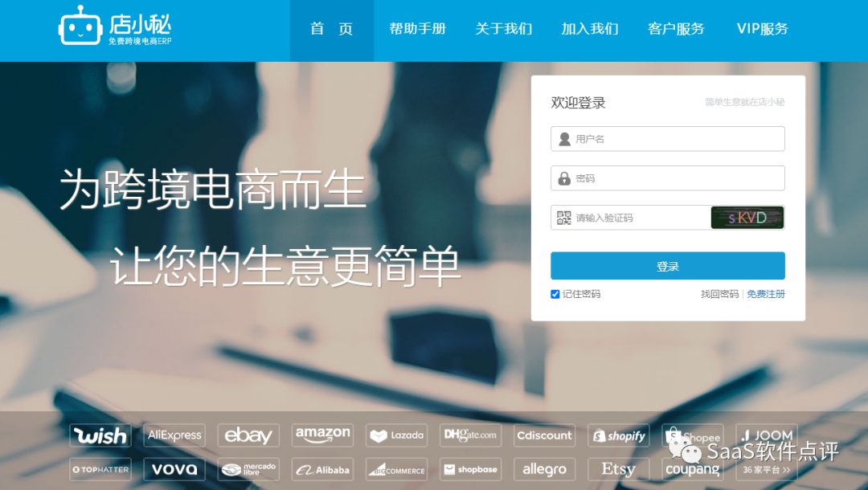Image resolution: width=868 pixels, height=490 pixels.
Task: Open the allegro platform logo
Action: 544,469
